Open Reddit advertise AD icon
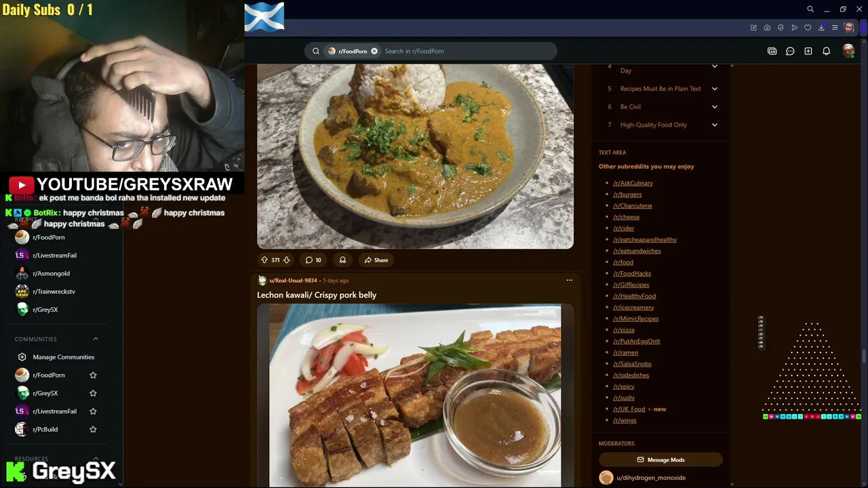This screenshot has width=868, height=488. pos(772,51)
